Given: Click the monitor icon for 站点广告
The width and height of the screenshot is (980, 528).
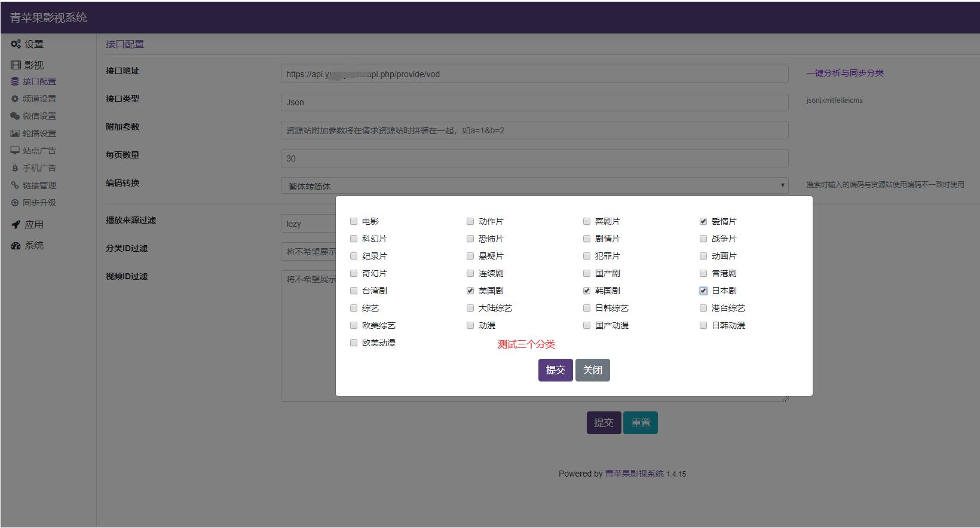Looking at the screenshot, I should (x=15, y=151).
